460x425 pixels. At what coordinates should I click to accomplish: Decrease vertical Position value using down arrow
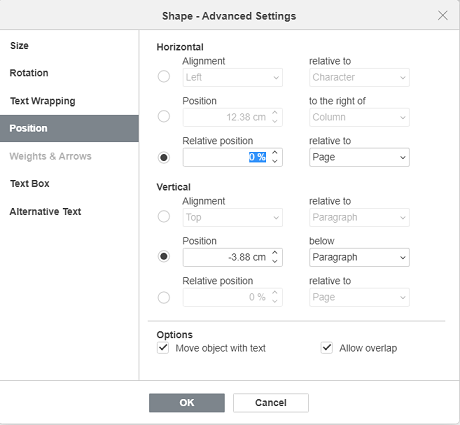coord(275,261)
